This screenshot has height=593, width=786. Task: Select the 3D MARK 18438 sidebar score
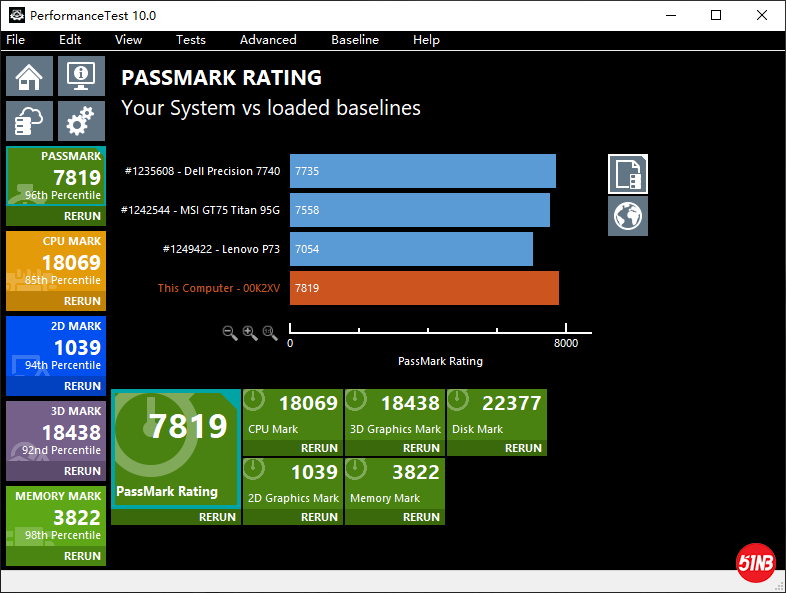(x=71, y=433)
